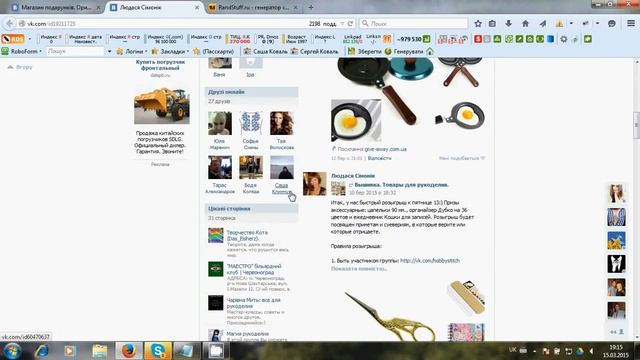The height and width of the screenshot is (360, 640).
Task: Click the back arrow navigation button
Action: (10, 24)
